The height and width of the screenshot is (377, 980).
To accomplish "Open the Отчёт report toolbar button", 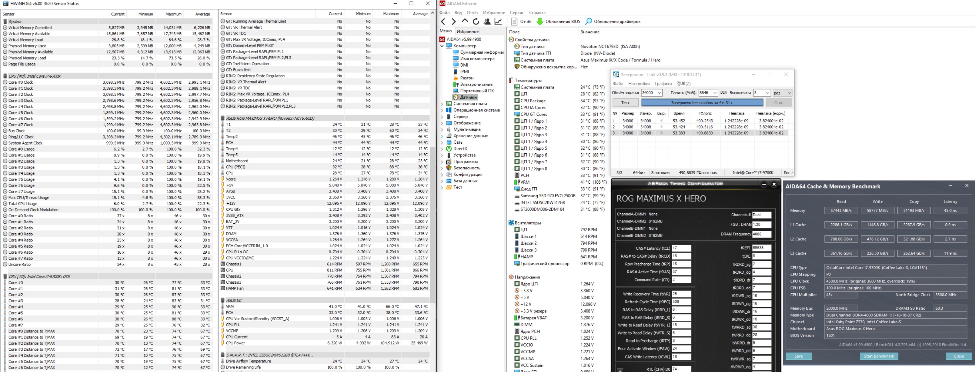I will coord(521,22).
